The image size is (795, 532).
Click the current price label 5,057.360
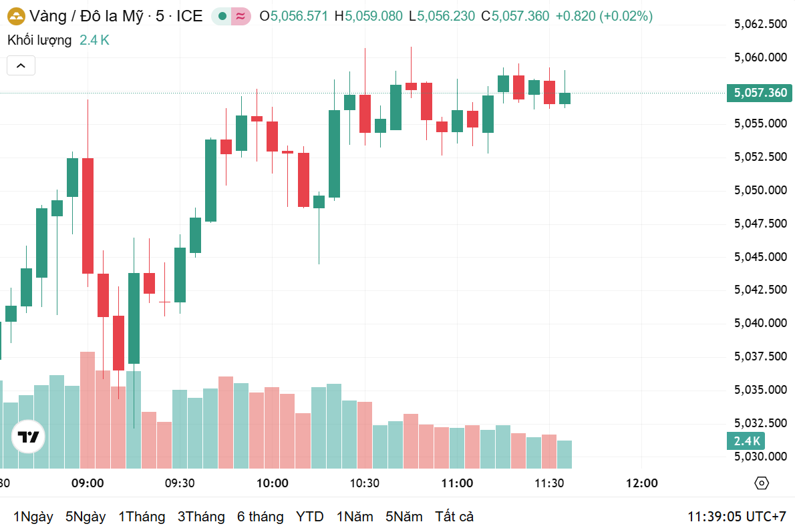[x=760, y=93]
